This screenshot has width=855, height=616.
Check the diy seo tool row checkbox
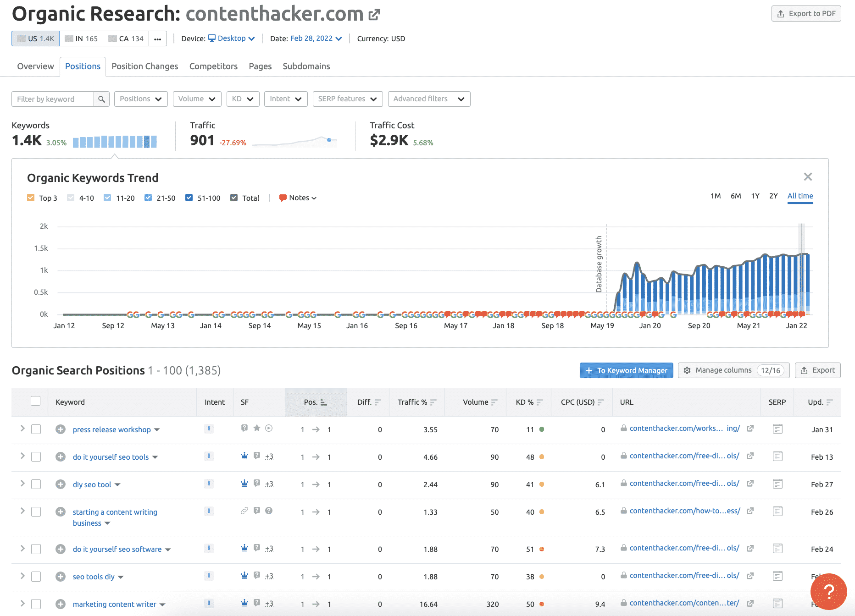click(36, 484)
